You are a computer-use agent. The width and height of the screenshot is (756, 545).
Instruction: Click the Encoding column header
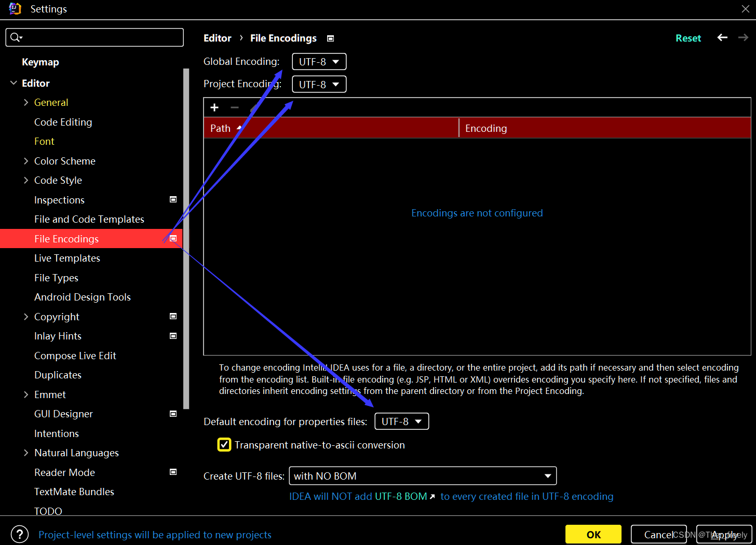click(x=605, y=128)
